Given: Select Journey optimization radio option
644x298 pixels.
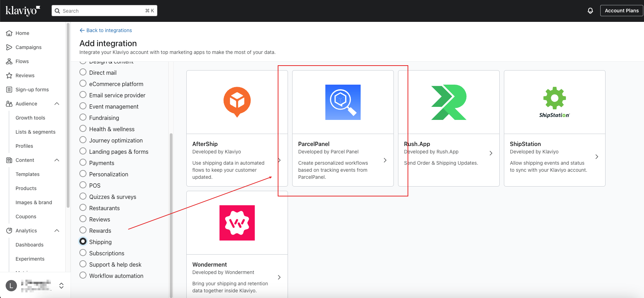Looking at the screenshot, I should point(83,140).
